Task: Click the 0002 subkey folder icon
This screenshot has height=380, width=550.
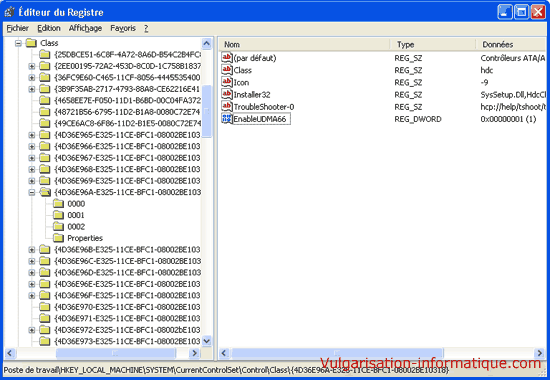Action: coord(58,227)
